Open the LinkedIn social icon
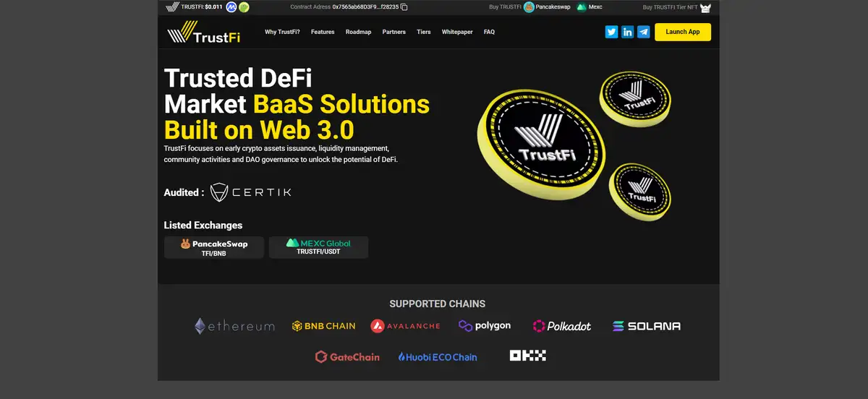This screenshot has width=868, height=399. pyautogui.click(x=627, y=32)
